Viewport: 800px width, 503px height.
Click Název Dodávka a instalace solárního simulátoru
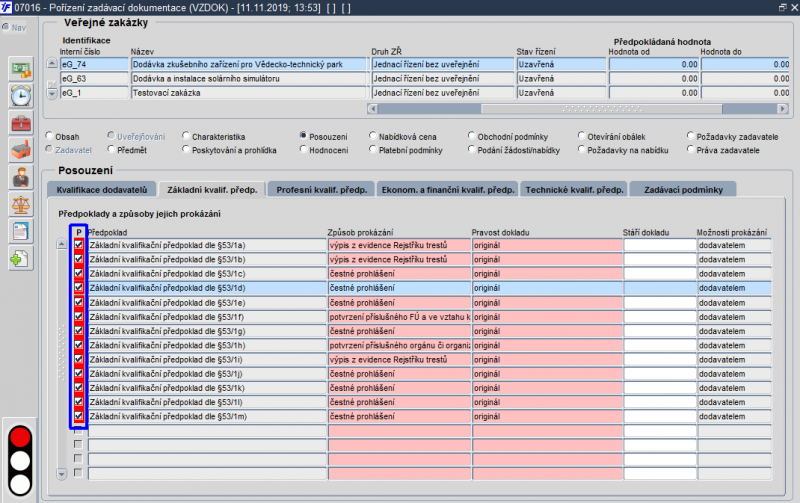249,79
